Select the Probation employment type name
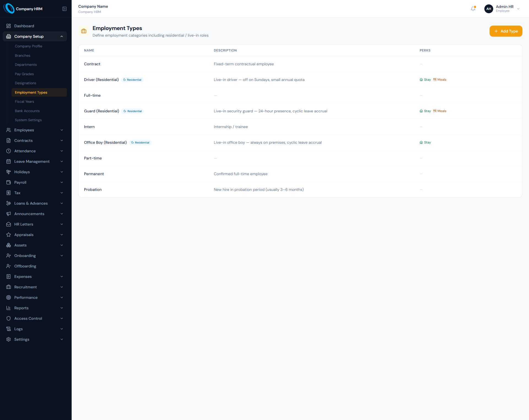This screenshot has width=529, height=420. [x=93, y=189]
